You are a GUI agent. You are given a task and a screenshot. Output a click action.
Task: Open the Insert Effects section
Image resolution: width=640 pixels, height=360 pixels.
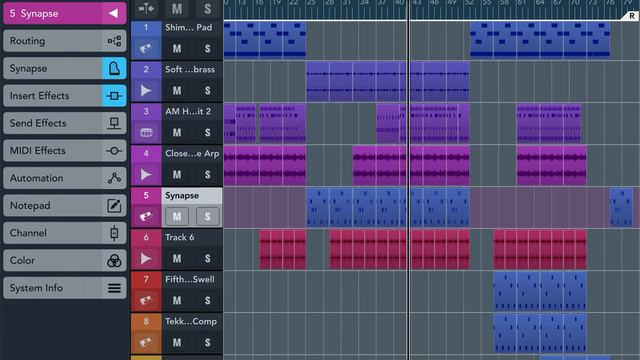(x=64, y=96)
